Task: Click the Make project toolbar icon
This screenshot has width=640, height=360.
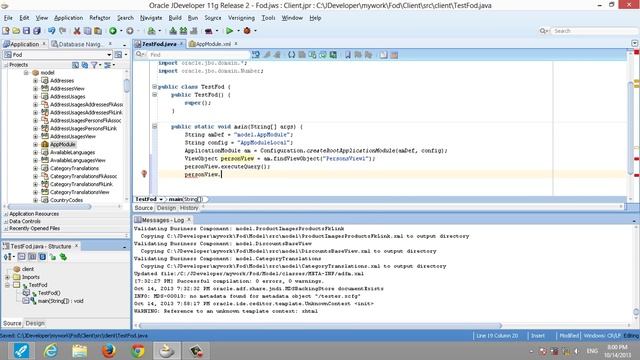Action: tap(173, 31)
